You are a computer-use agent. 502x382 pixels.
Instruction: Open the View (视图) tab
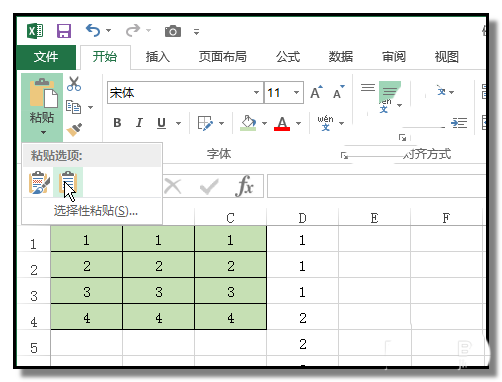(447, 57)
